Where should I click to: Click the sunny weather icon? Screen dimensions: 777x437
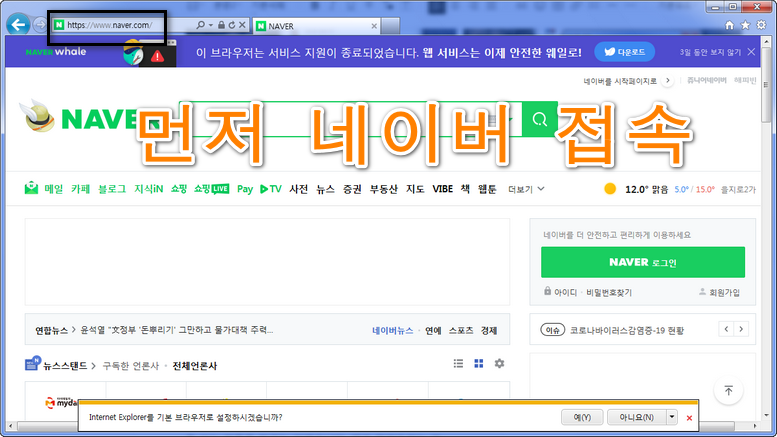[x=610, y=189]
